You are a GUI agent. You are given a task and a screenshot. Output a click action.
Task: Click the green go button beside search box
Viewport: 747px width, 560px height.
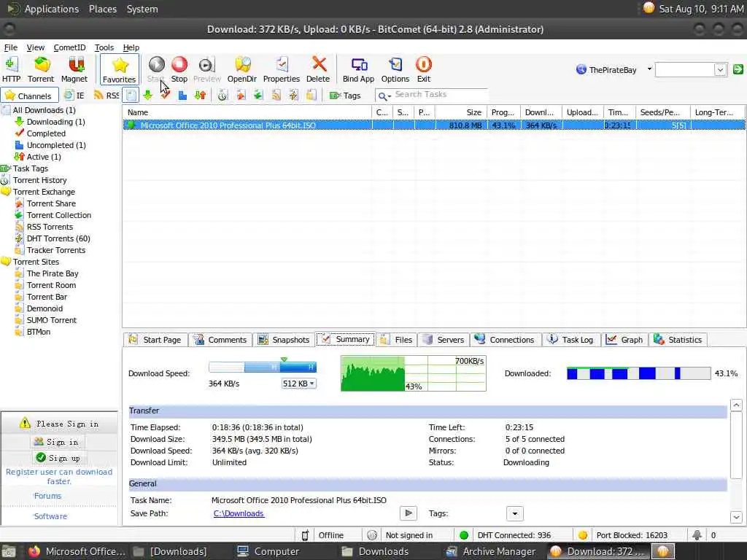(x=738, y=69)
